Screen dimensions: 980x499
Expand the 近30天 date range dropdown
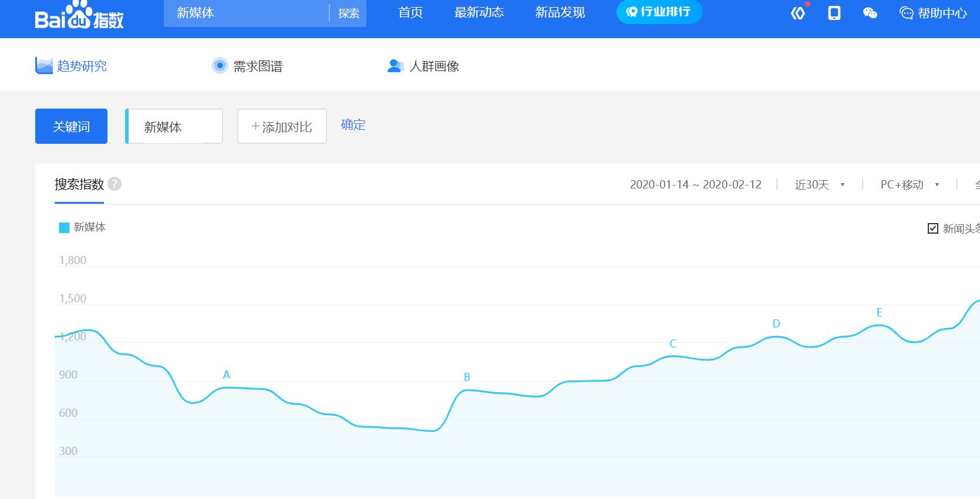(x=820, y=185)
